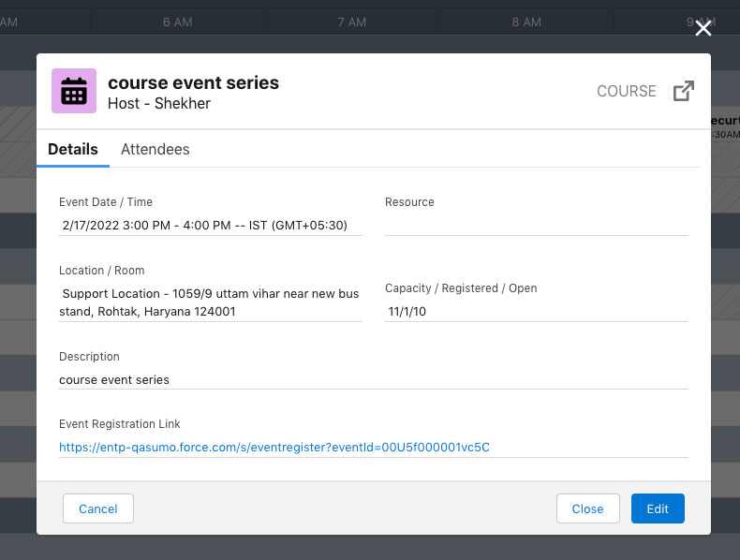This screenshot has width=740, height=560.
Task: Click the Event Date / Time value
Action: (x=205, y=226)
